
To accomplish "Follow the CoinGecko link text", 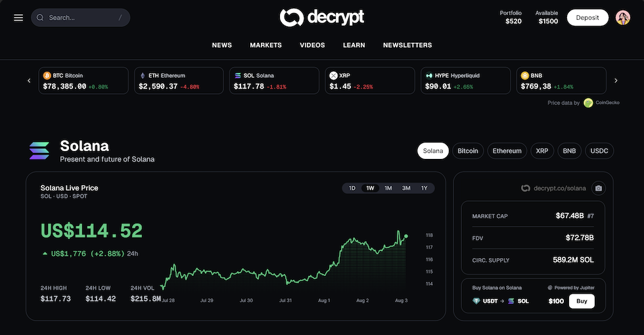I will coord(607,102).
